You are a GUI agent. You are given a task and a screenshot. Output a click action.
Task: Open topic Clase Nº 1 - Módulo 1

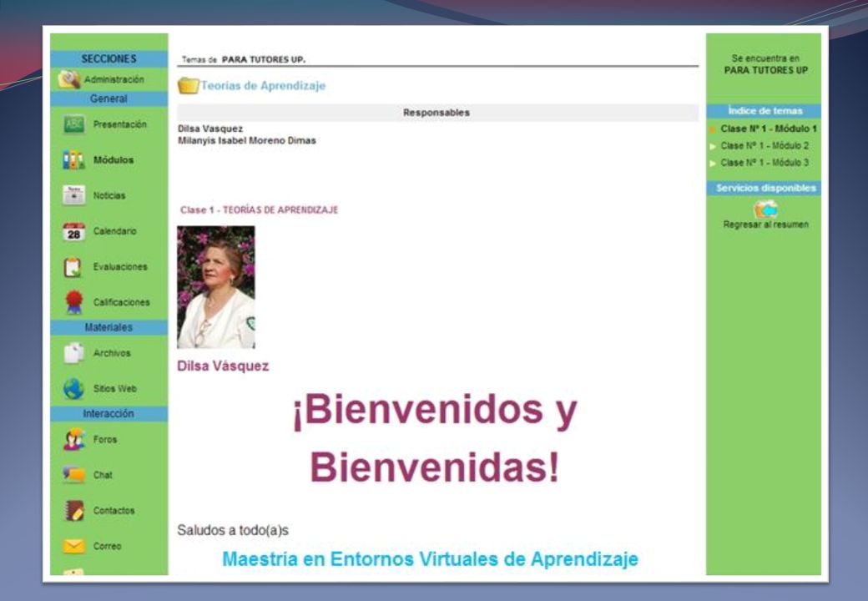coord(769,129)
